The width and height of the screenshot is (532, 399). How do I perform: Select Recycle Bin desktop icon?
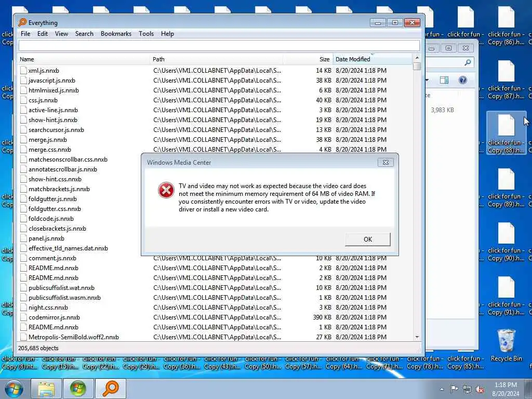tap(506, 345)
